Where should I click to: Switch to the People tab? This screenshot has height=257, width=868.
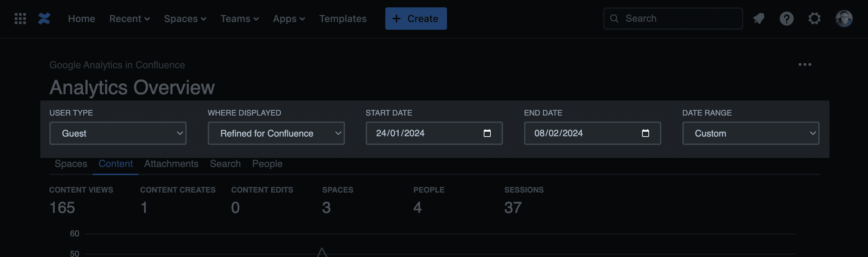pos(267,164)
